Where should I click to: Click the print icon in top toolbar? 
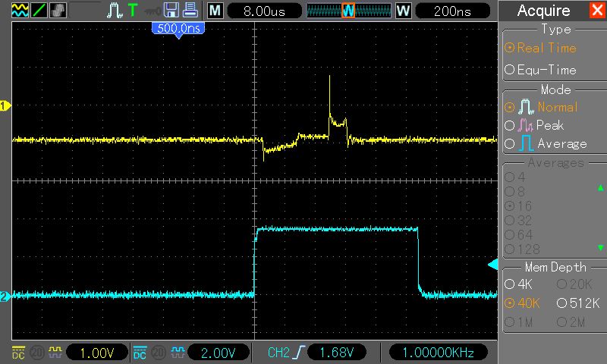pos(190,11)
